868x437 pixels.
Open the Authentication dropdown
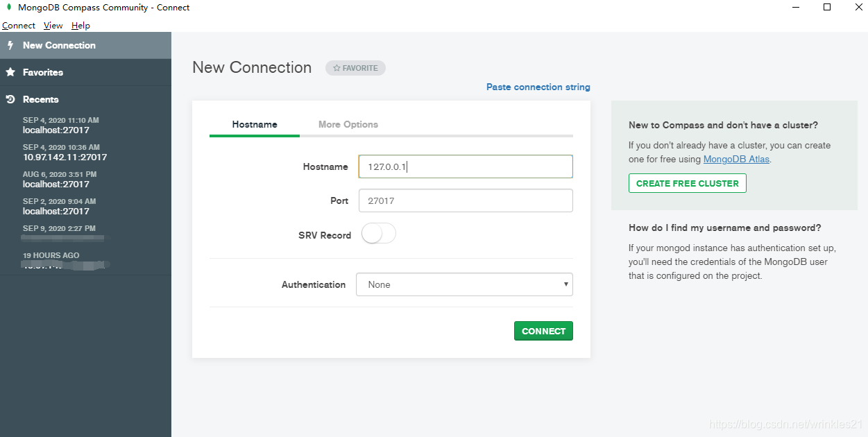tap(464, 284)
